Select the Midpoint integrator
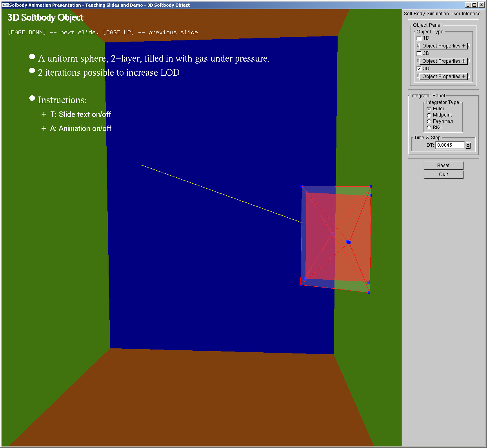Image resolution: width=487 pixels, height=448 pixels. pos(429,115)
